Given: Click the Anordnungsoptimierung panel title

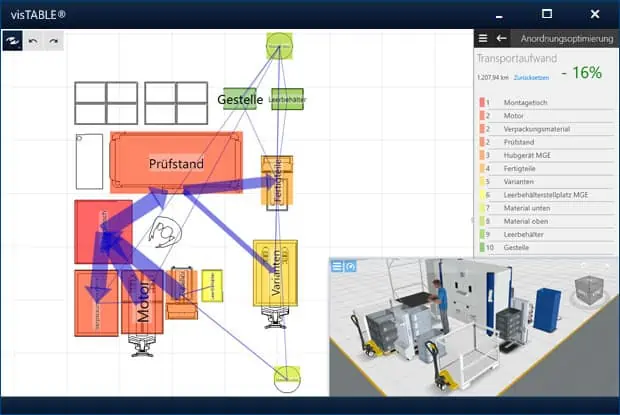Looking at the screenshot, I should pyautogui.click(x=567, y=39).
